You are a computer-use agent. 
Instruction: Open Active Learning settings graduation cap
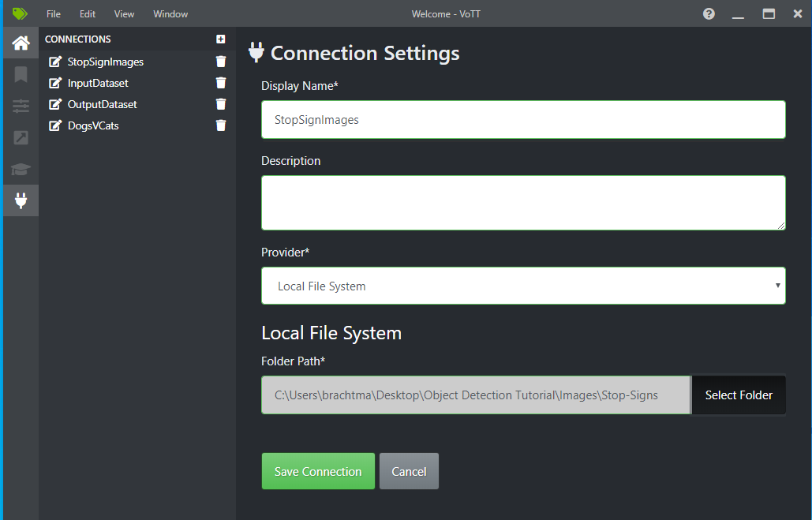point(21,170)
